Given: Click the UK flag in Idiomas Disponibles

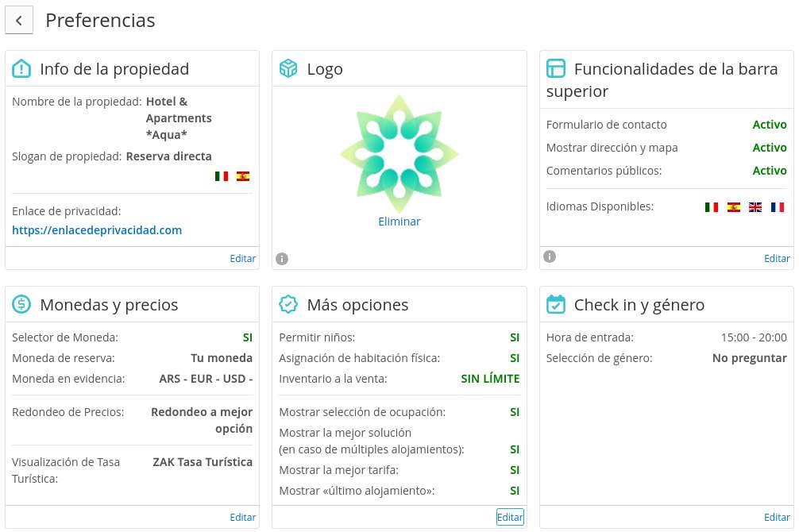Looking at the screenshot, I should click(x=755, y=207).
